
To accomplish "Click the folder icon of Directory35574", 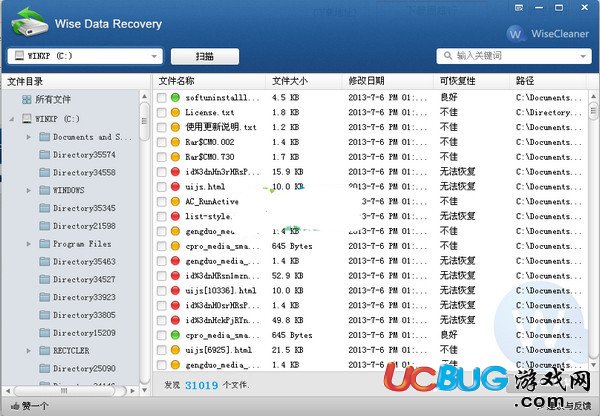I will point(45,155).
